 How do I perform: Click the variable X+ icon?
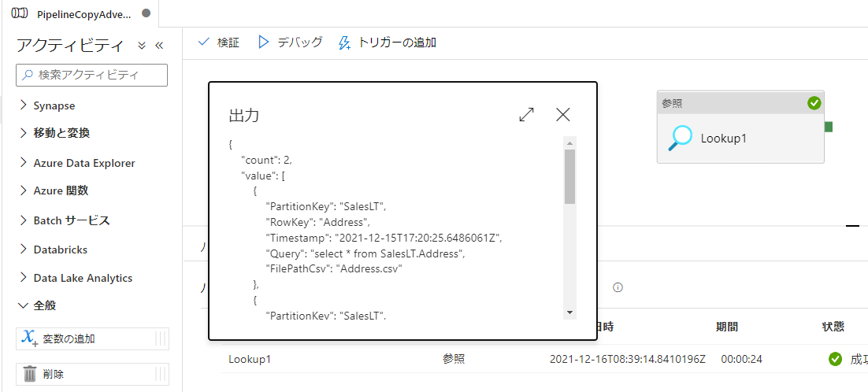[x=29, y=338]
